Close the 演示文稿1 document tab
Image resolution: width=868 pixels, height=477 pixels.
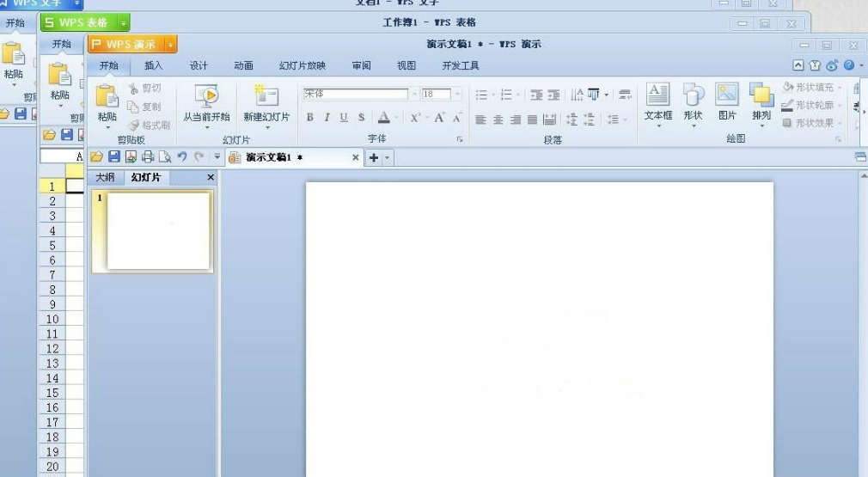(356, 157)
